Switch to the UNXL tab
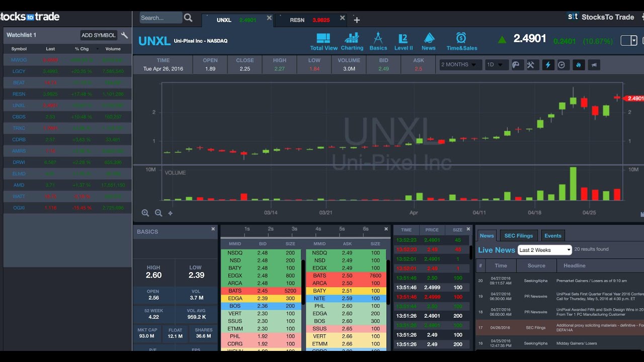 tap(236, 20)
